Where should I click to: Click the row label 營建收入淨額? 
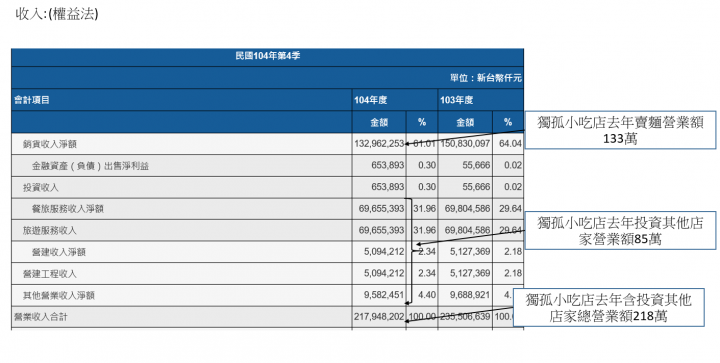(x=58, y=252)
